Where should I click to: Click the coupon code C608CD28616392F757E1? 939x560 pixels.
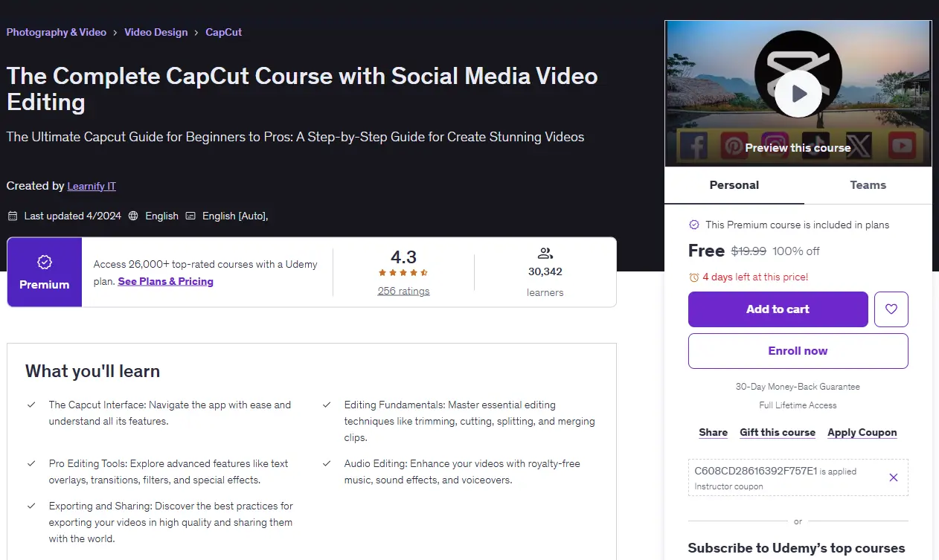click(x=756, y=471)
